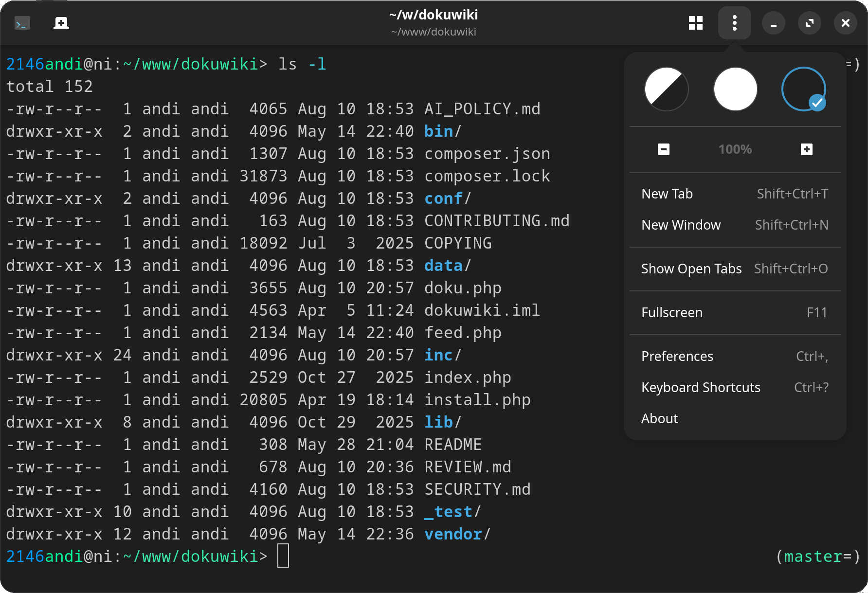Click the vendor/ directory name
Viewport: 868px width, 593px height.
[x=458, y=534]
